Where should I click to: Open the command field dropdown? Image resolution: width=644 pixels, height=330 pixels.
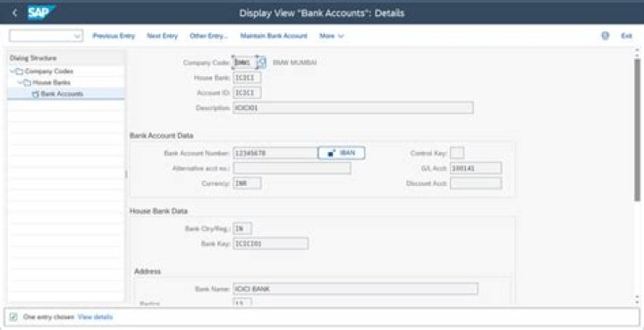(77, 36)
